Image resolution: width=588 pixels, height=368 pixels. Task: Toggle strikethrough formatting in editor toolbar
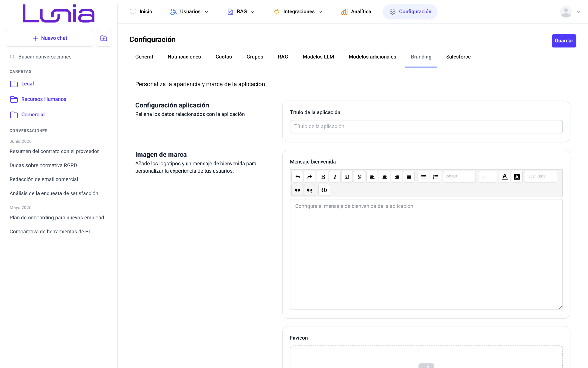click(359, 177)
